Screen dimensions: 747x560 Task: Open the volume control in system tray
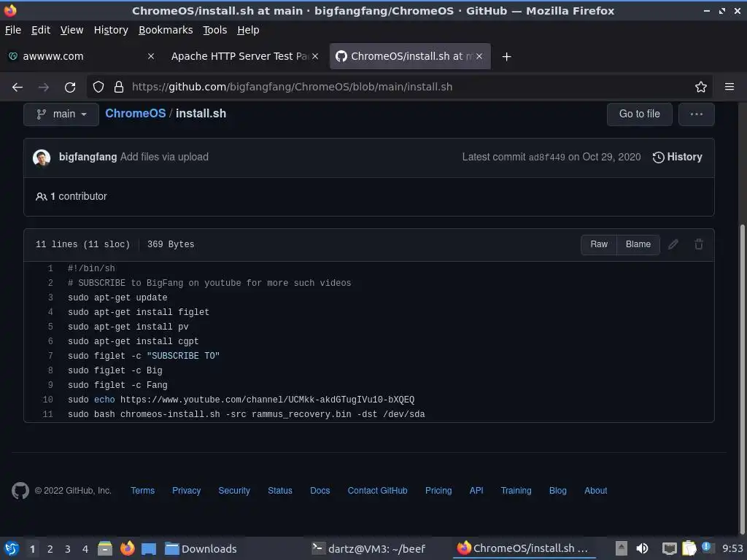click(x=642, y=548)
